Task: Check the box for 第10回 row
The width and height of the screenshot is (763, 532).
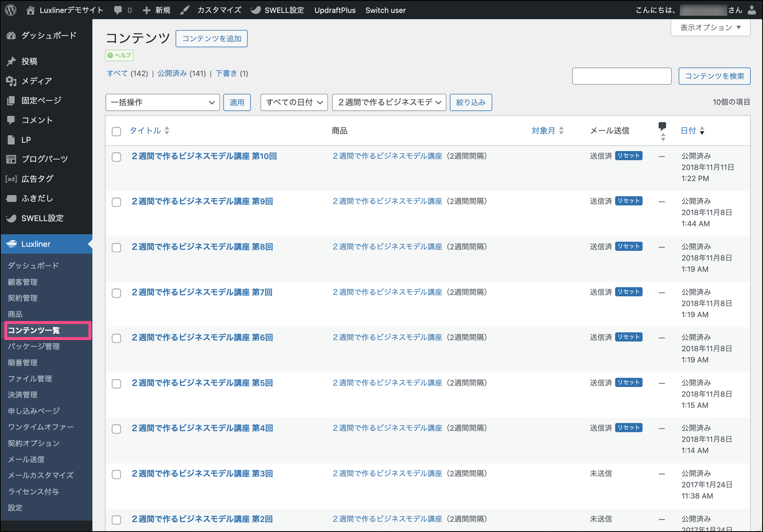Action: (116, 157)
